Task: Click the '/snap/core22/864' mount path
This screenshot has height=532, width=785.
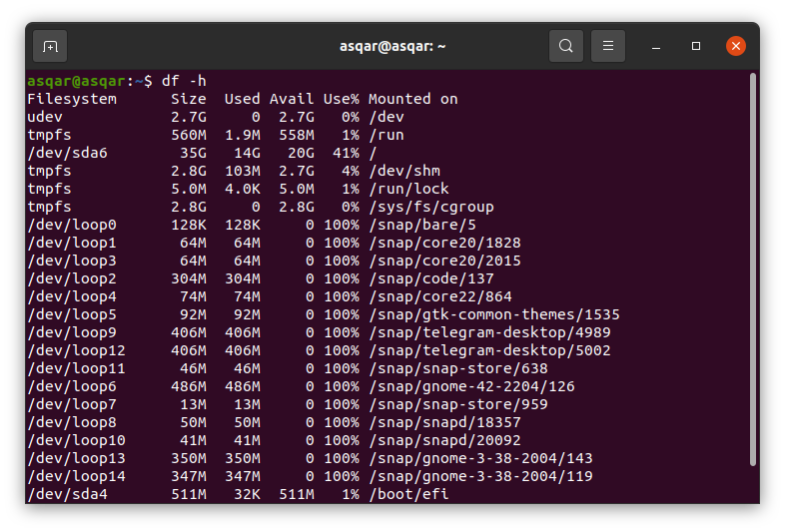Action: click(440, 296)
